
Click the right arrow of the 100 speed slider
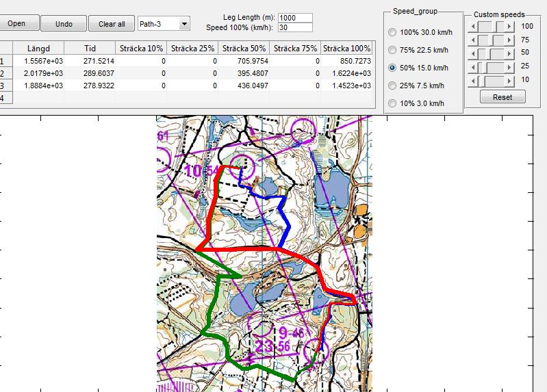[509, 27]
